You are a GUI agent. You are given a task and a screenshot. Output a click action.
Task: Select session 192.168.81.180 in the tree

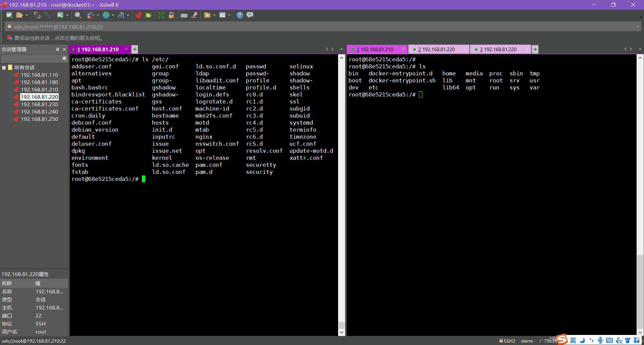point(39,82)
